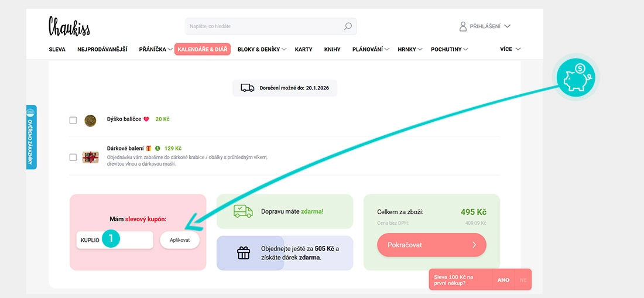Click the 129 Kč gift wrap price
The width and height of the screenshot is (644, 298).
coord(173,148)
